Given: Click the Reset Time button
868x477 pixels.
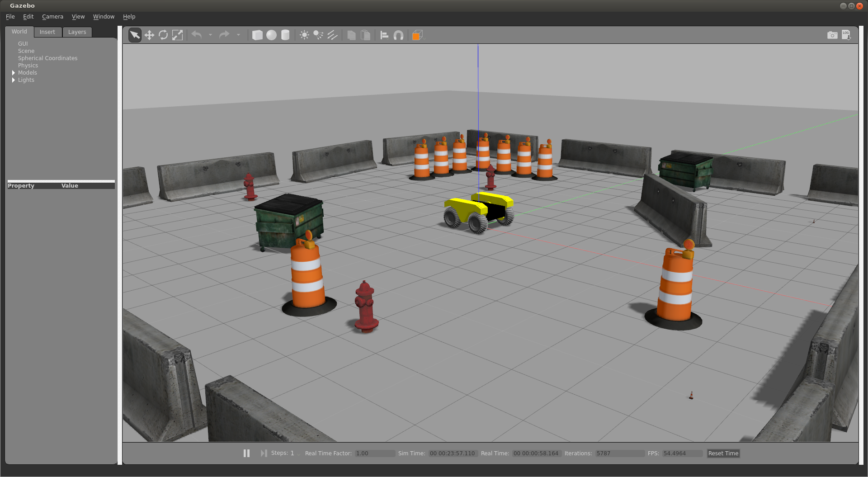Looking at the screenshot, I should (x=723, y=453).
